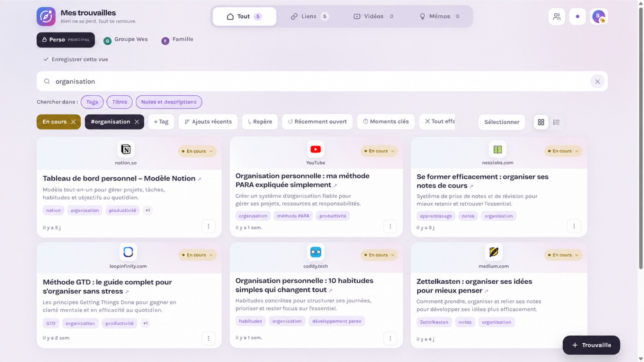Toggle Moments clés filter
Image resolution: width=644 pixels, height=362 pixels.
(x=386, y=122)
